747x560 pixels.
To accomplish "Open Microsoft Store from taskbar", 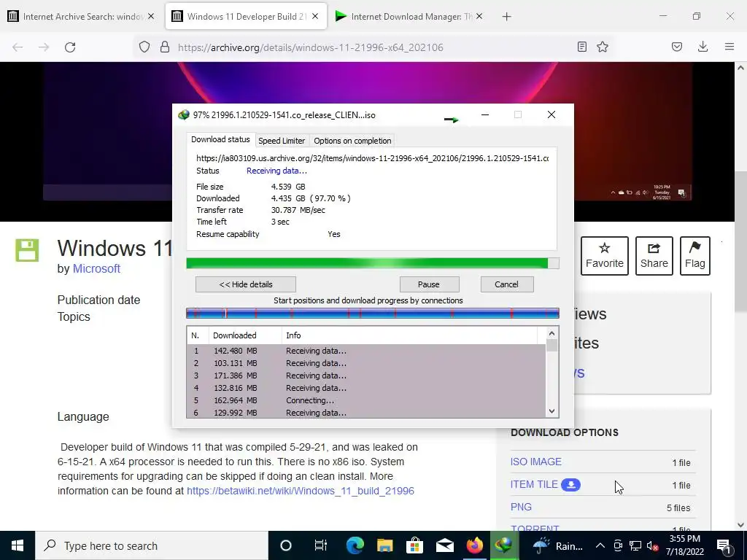I will 415,545.
